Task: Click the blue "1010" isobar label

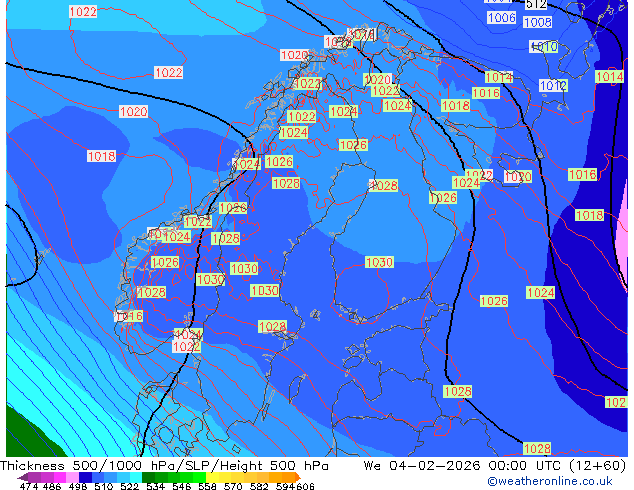Action: (x=544, y=46)
